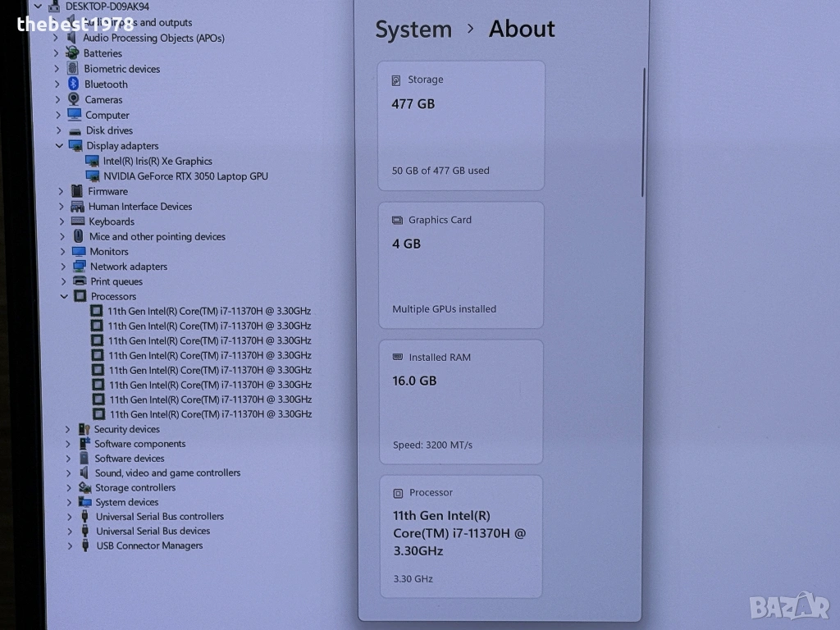This screenshot has height=630, width=840.
Task: Go to System in the breadcrumb
Action: click(x=413, y=30)
